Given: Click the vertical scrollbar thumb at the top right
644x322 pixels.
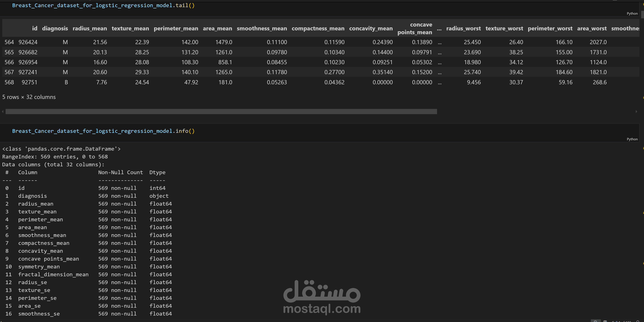Looking at the screenshot, I should (x=642, y=14).
